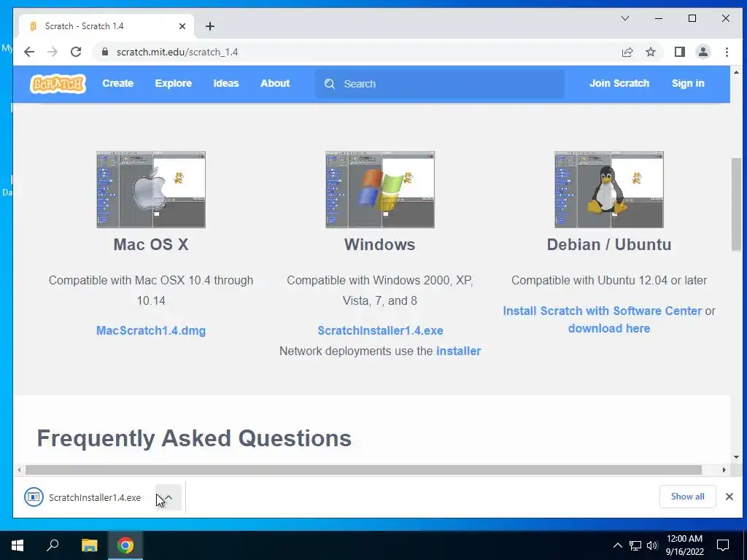Go back with the browser back arrow

pyautogui.click(x=29, y=52)
